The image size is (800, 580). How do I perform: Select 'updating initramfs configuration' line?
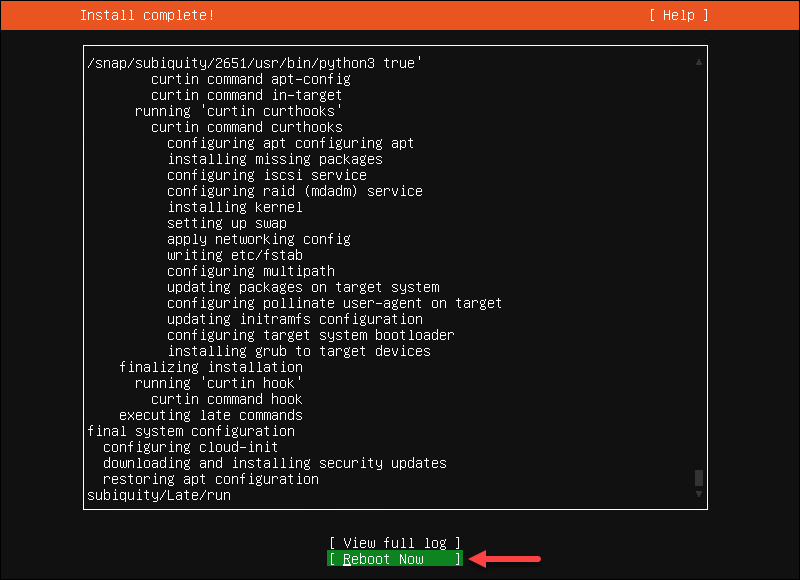tap(295, 319)
